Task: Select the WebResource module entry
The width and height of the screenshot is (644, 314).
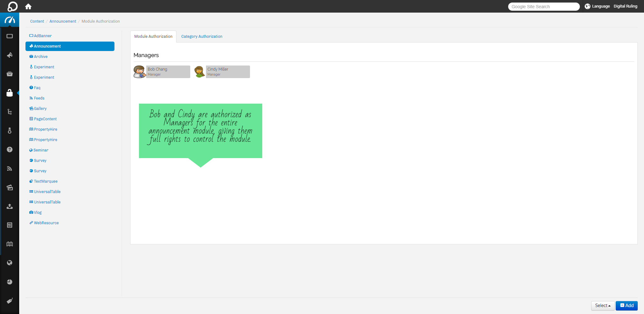Action: 46,223
